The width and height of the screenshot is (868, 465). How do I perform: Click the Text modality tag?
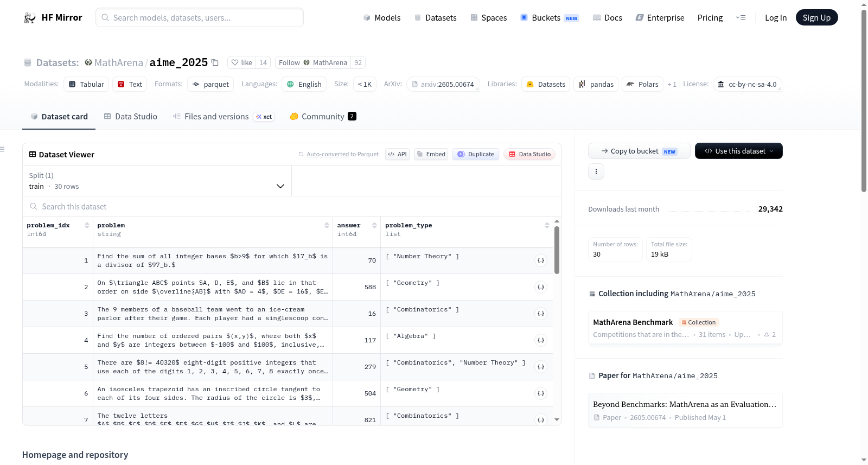(x=130, y=84)
